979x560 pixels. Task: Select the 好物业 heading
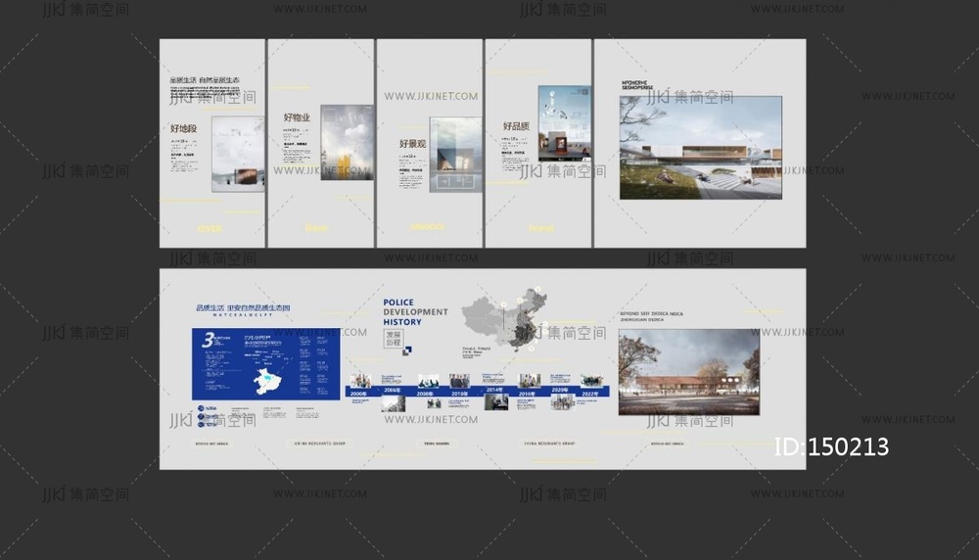(297, 117)
